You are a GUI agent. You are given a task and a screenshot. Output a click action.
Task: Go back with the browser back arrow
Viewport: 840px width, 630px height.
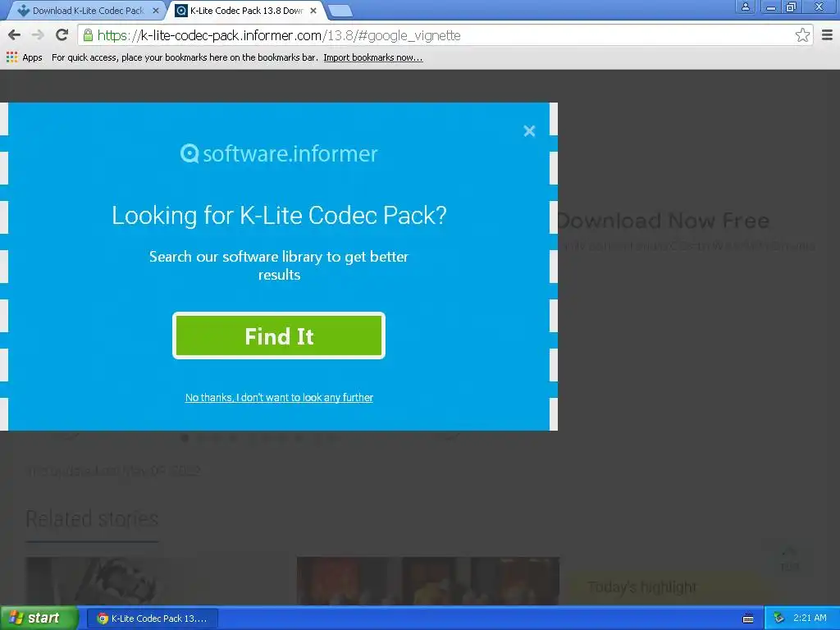15,35
